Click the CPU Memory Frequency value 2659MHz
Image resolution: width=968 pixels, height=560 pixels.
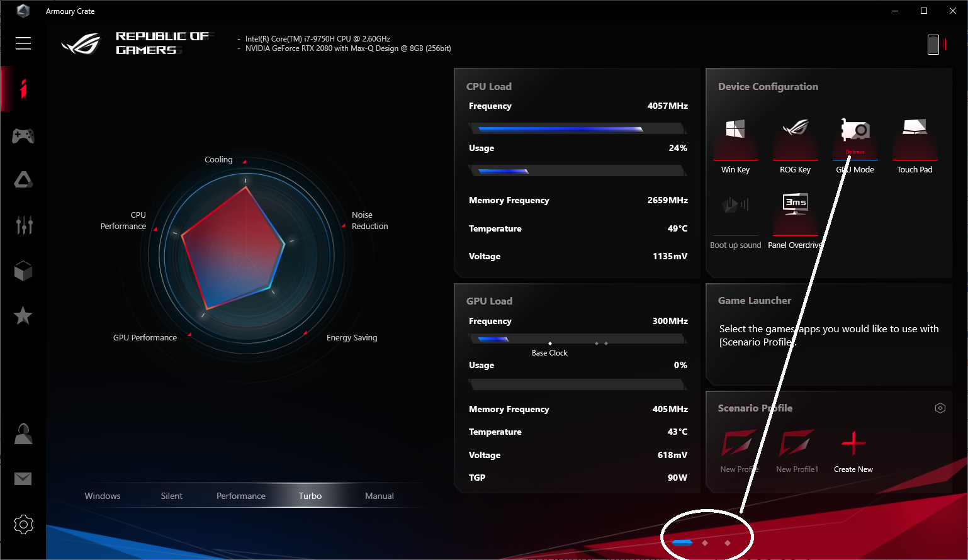(x=667, y=200)
